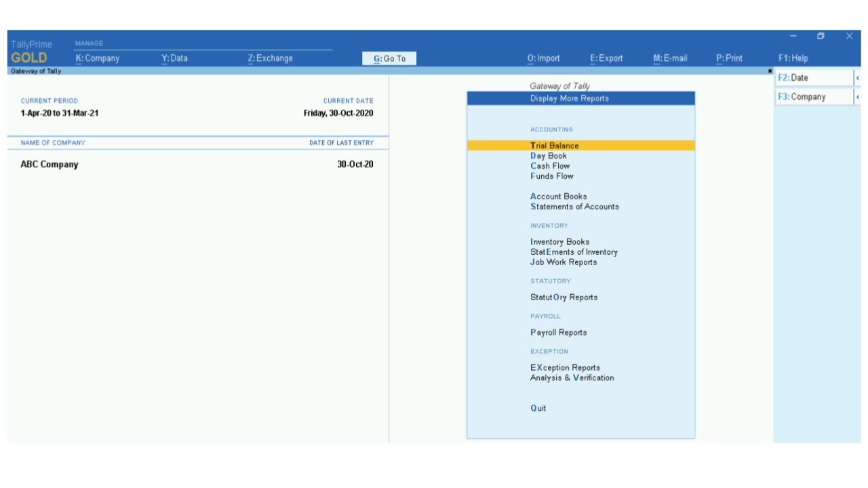This screenshot has height=488, width=868.
Task: Click the Display More Reports header
Action: (581, 98)
